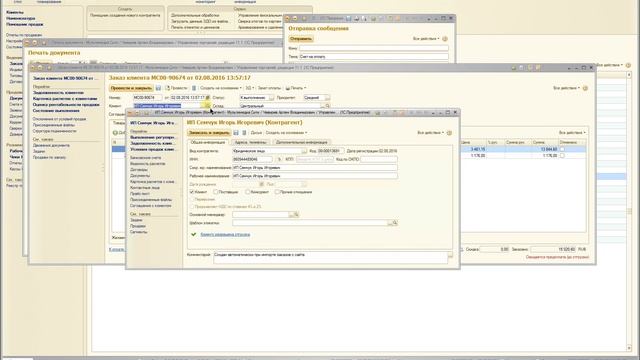The image size is (640, 360).
Task: Click into the Кому recipient field
Action: 373,48
